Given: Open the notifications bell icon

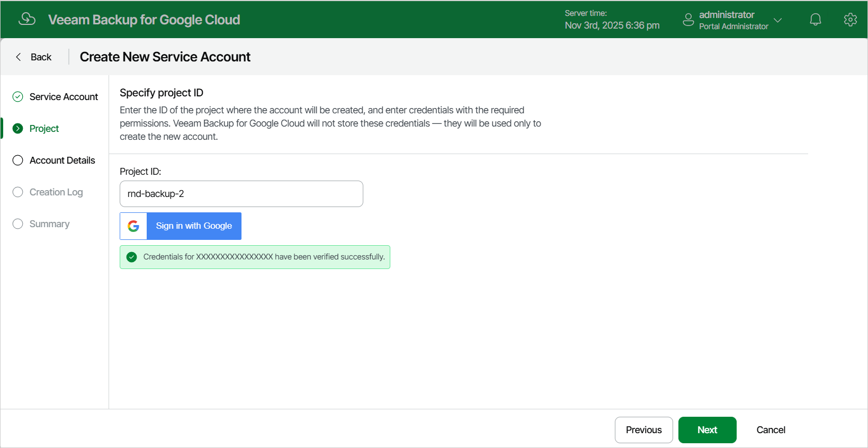Looking at the screenshot, I should click(x=816, y=20).
